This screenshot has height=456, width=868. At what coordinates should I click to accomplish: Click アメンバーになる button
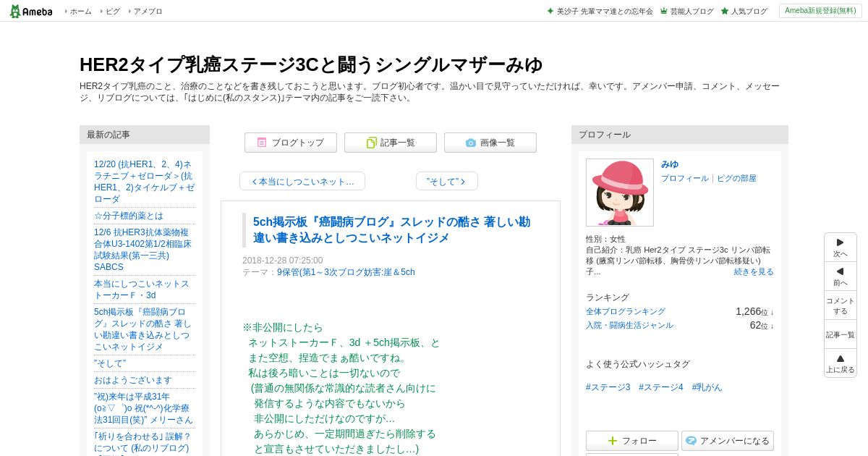[x=728, y=441]
